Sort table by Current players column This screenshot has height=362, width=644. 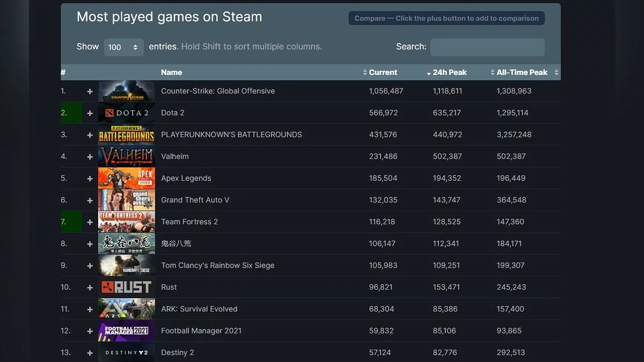(383, 72)
